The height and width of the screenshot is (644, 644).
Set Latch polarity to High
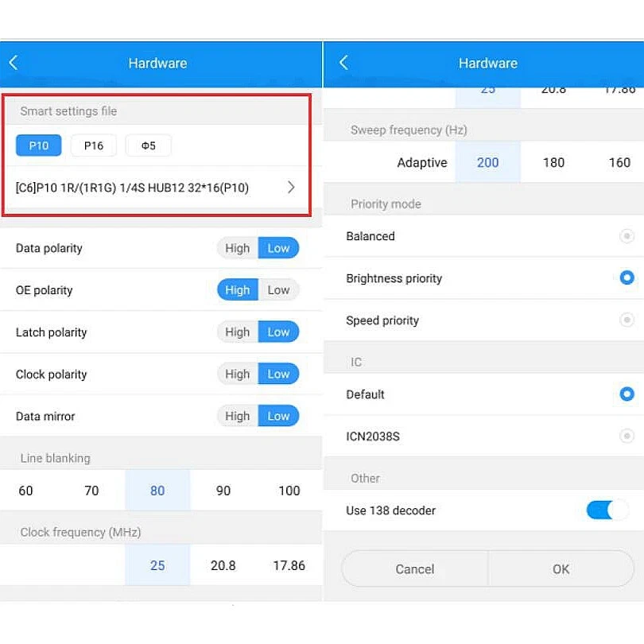(237, 332)
